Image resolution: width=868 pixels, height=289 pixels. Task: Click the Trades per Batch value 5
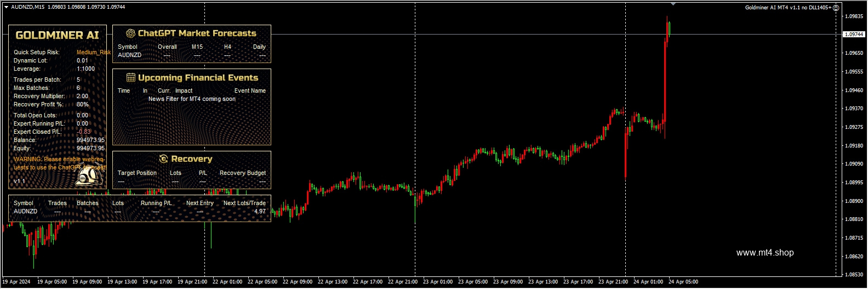tap(78, 80)
